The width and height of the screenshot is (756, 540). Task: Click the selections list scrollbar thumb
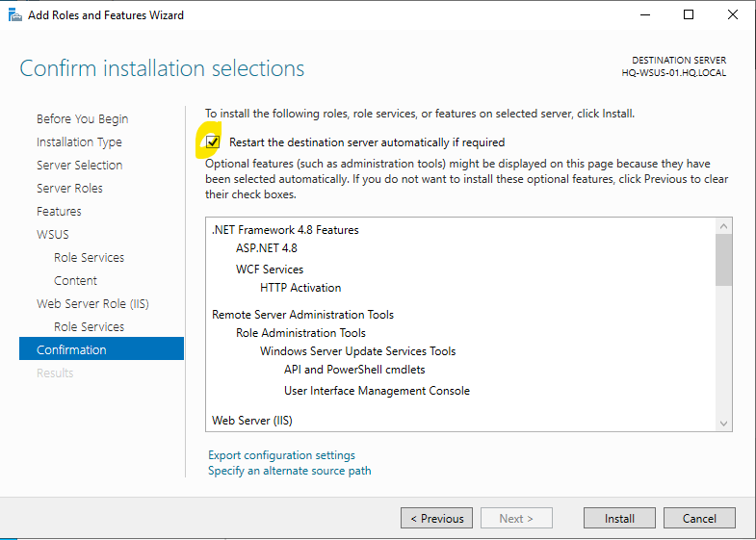point(724,259)
